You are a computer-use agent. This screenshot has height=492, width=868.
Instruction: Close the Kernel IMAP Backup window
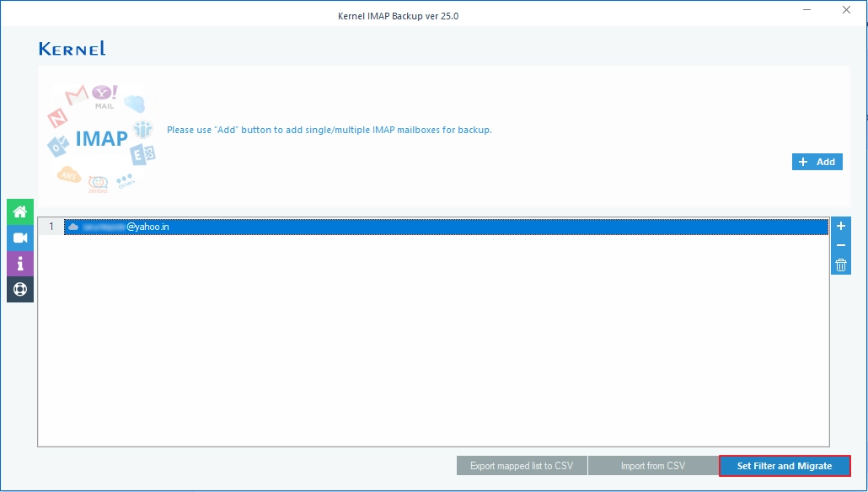coord(846,10)
